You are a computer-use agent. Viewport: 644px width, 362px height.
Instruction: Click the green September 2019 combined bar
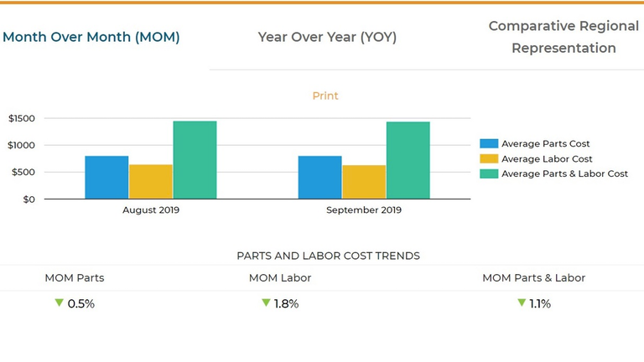(x=408, y=161)
